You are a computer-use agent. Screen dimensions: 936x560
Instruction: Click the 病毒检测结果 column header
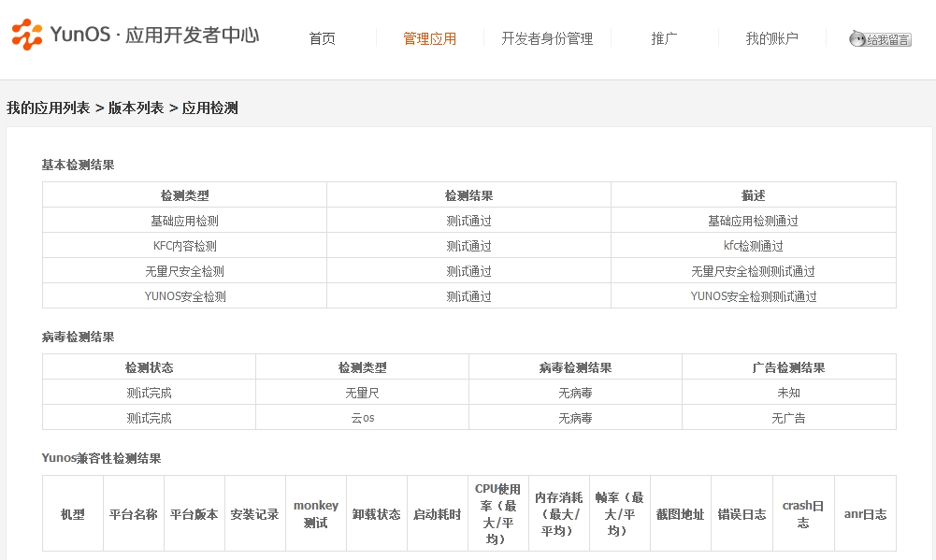point(575,367)
